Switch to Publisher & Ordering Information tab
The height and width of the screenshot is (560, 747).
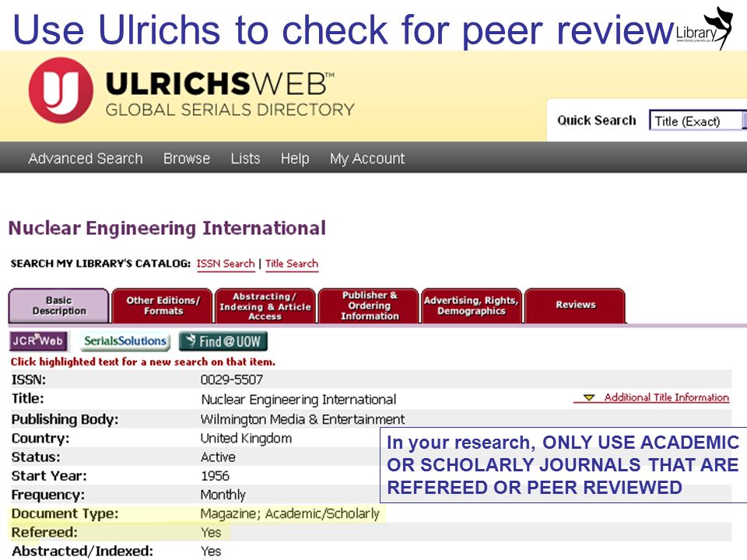[369, 306]
